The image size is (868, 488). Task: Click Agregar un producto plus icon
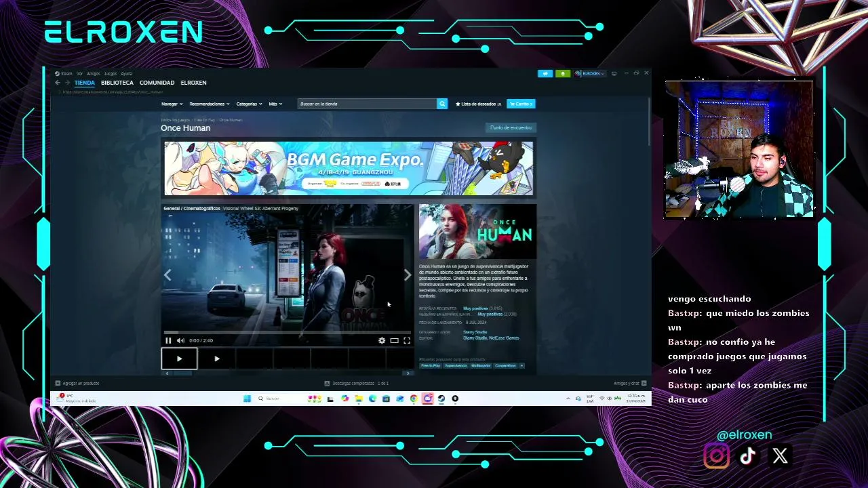(x=58, y=383)
